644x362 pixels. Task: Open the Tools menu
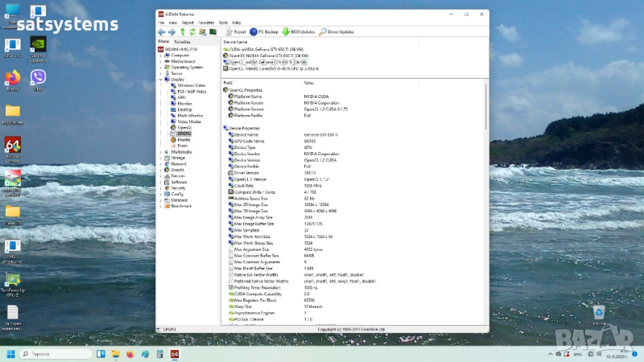223,23
